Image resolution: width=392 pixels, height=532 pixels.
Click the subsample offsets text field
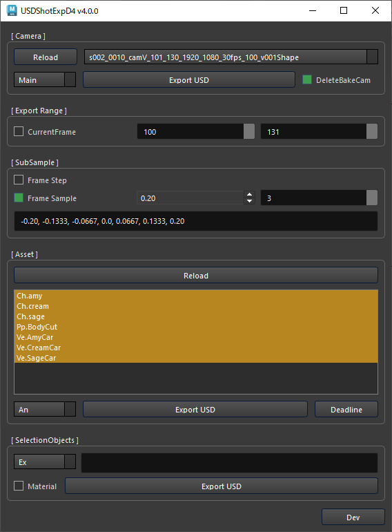pyautogui.click(x=196, y=221)
